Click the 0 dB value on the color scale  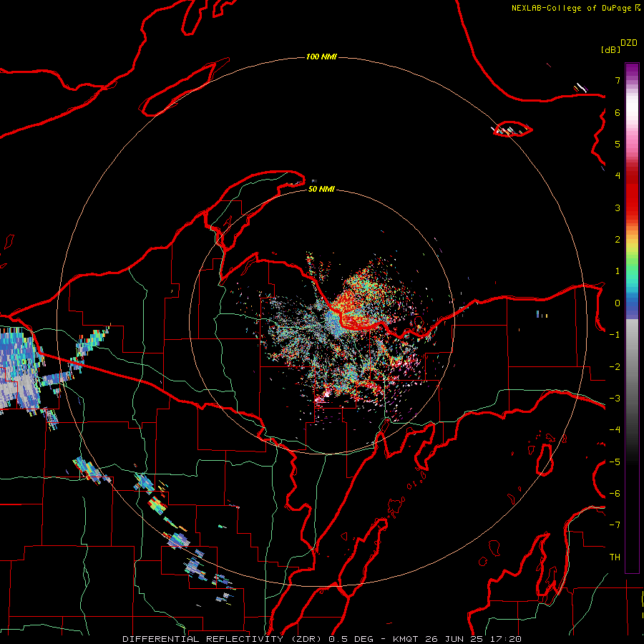click(x=618, y=303)
